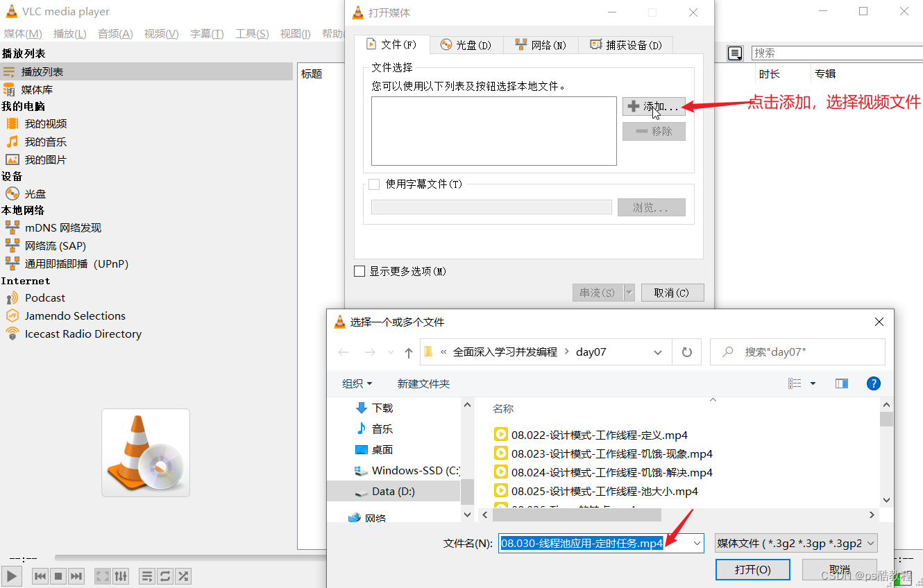Enable use subtitle file checkbox
The width and height of the screenshot is (923, 588).
(x=375, y=184)
